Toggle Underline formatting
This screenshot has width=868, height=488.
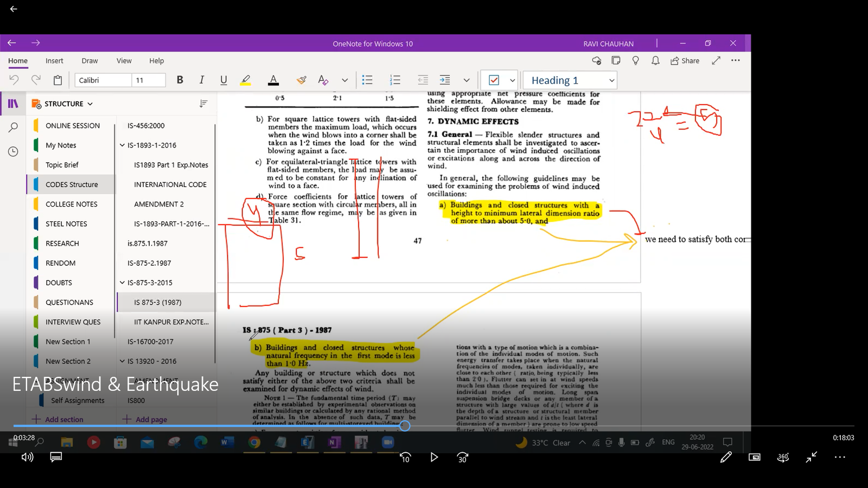pyautogui.click(x=224, y=80)
